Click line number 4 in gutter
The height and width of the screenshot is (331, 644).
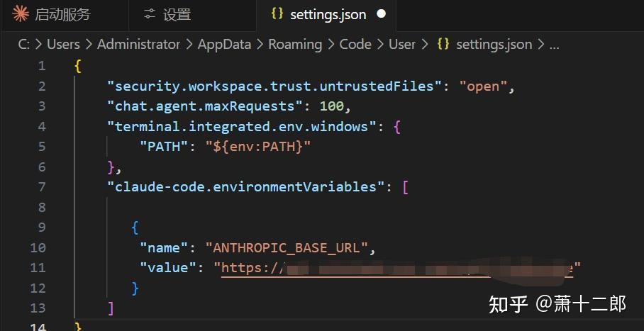click(x=42, y=126)
